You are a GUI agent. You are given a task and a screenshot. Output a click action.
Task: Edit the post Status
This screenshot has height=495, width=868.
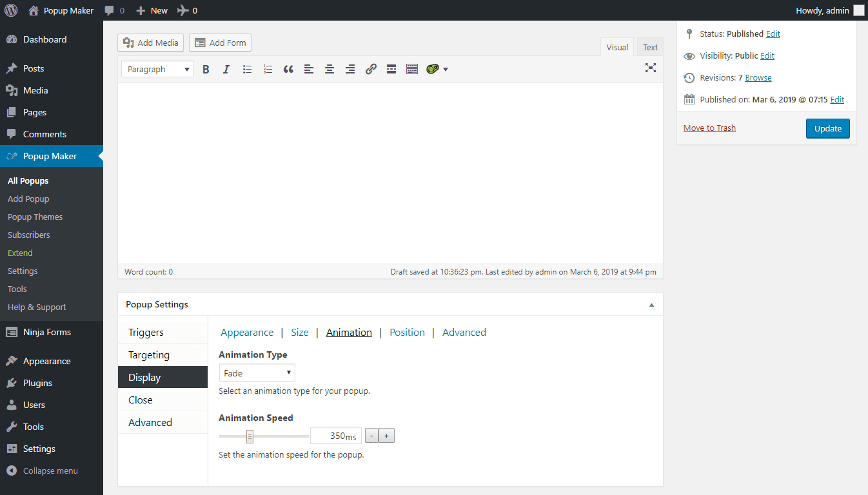pos(773,34)
